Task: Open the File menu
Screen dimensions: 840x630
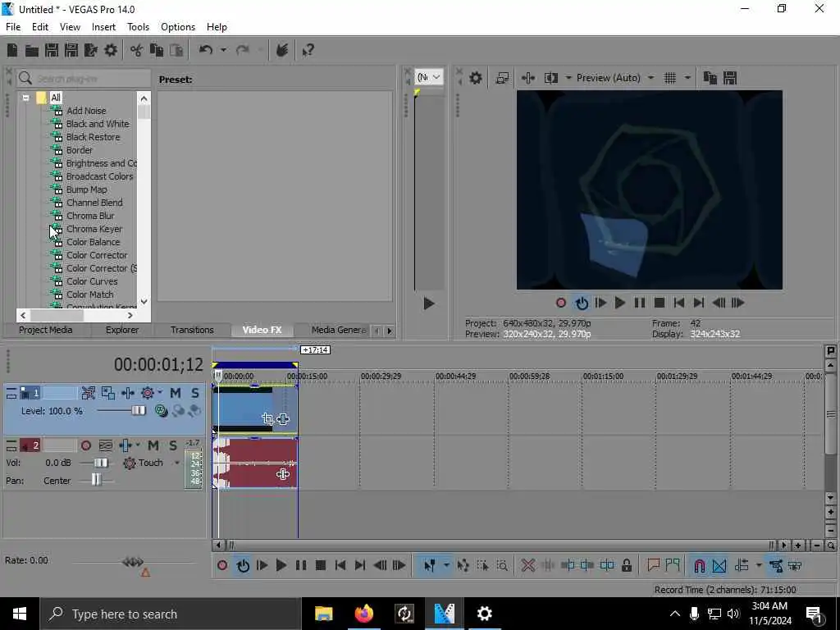Action: click(13, 27)
